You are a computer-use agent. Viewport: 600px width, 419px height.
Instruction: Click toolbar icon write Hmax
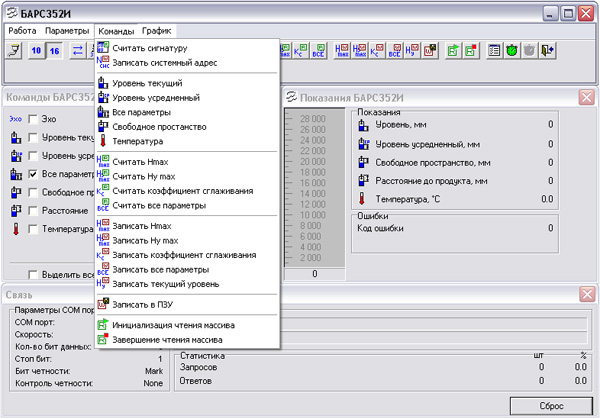click(x=342, y=51)
